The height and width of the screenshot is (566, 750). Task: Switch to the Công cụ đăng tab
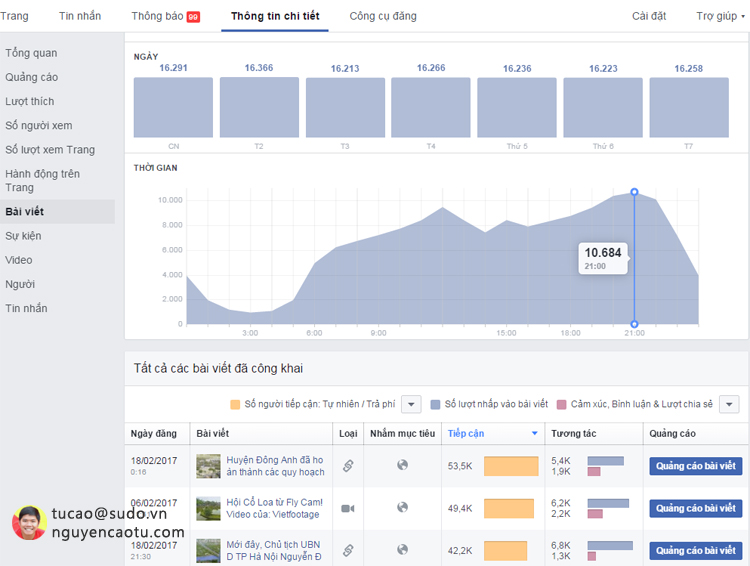(383, 16)
